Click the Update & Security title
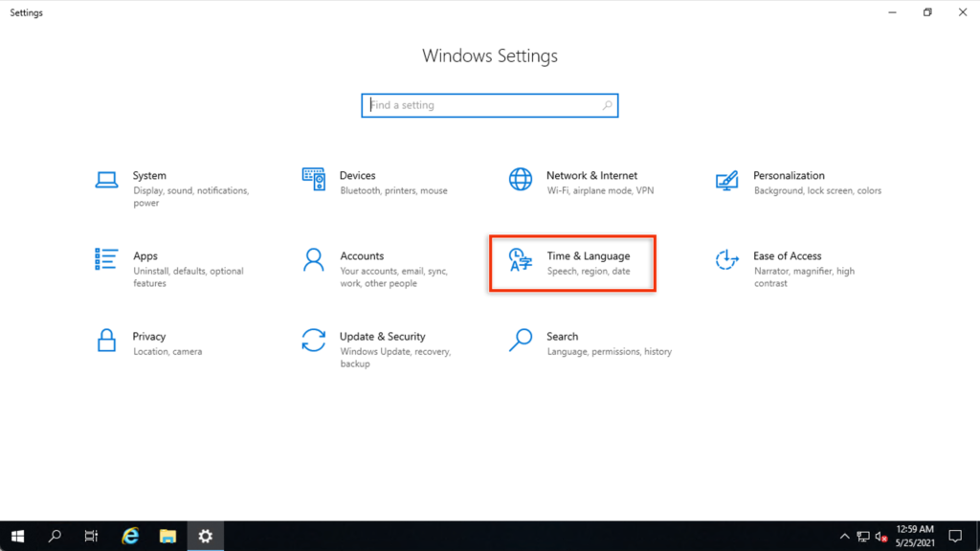The width and height of the screenshot is (980, 551). click(383, 337)
